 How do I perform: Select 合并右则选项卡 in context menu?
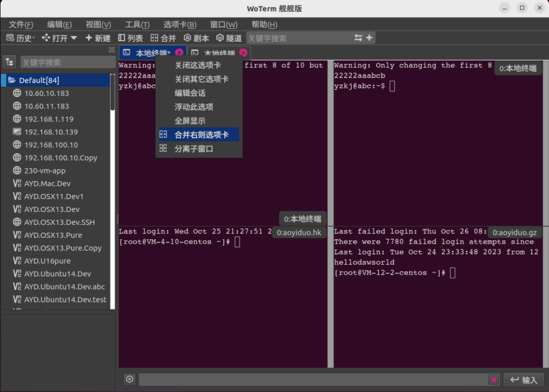(x=201, y=135)
